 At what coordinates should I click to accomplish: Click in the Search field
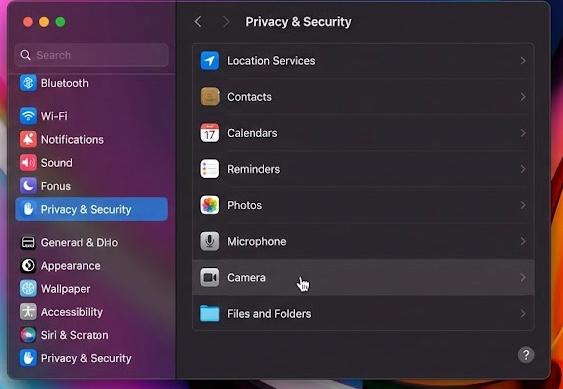click(92, 55)
